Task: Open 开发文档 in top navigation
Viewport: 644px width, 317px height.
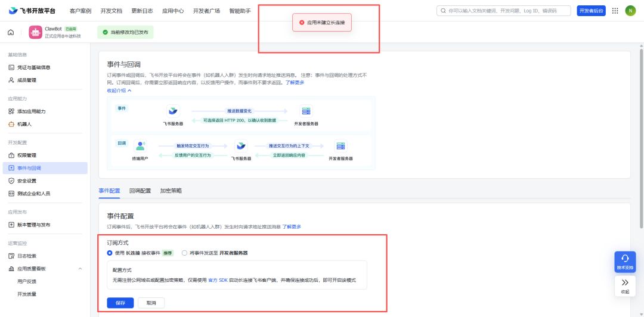Action: [x=112, y=11]
